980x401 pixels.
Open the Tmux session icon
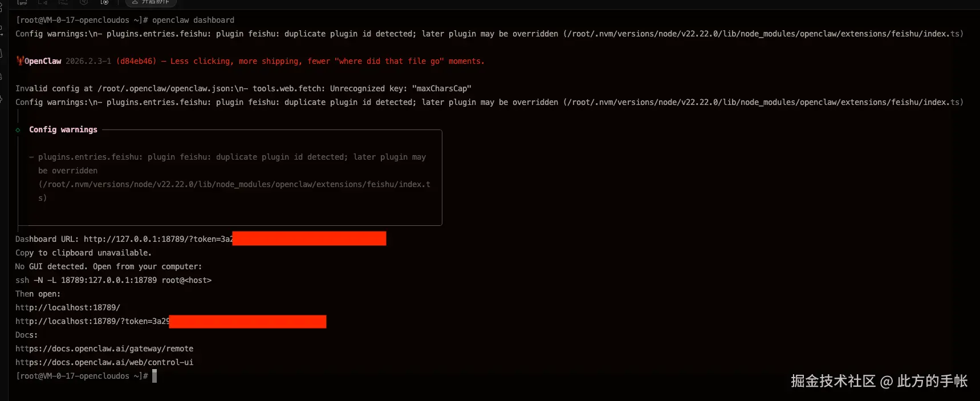tap(63, 2)
